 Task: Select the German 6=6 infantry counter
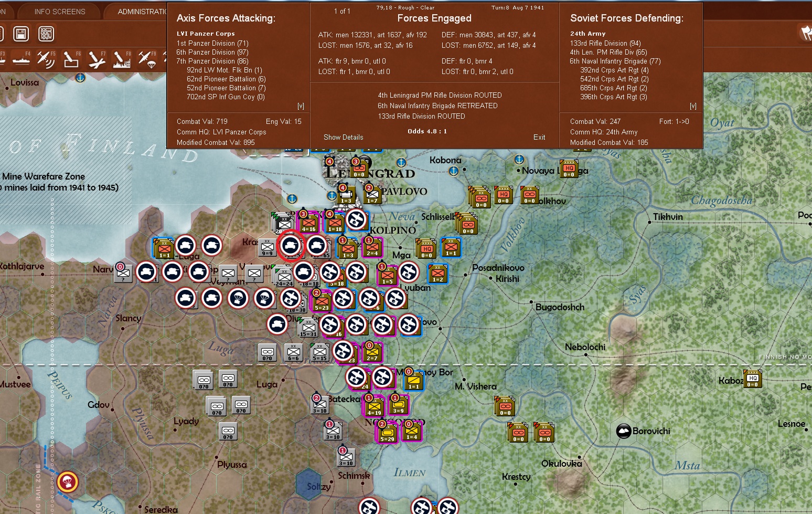pos(294,353)
